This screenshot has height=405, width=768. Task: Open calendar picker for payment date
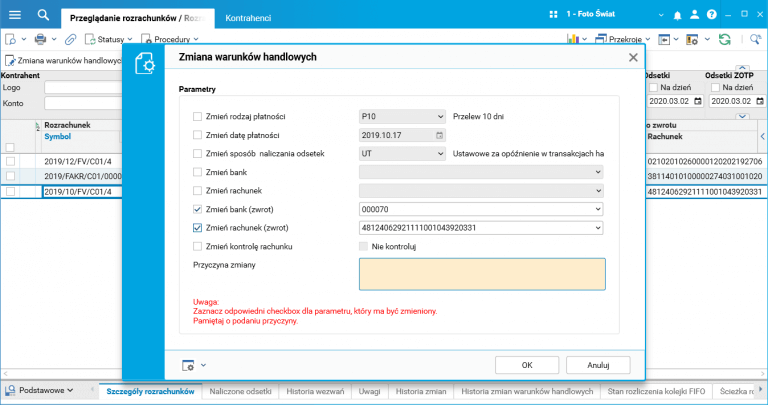tap(439, 134)
